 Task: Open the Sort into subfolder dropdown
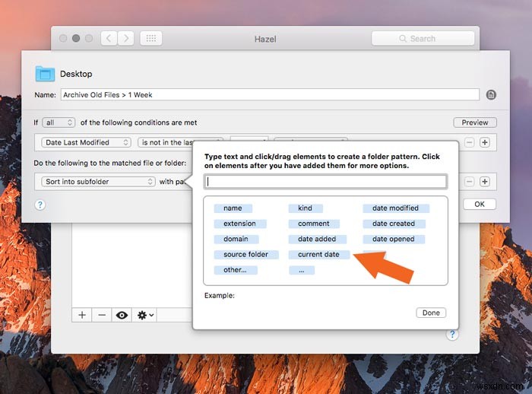[98, 182]
